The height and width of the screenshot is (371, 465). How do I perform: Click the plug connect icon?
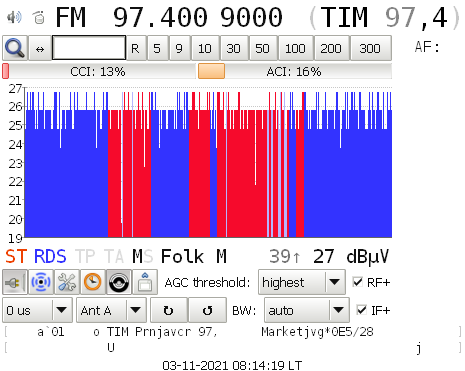tap(15, 282)
